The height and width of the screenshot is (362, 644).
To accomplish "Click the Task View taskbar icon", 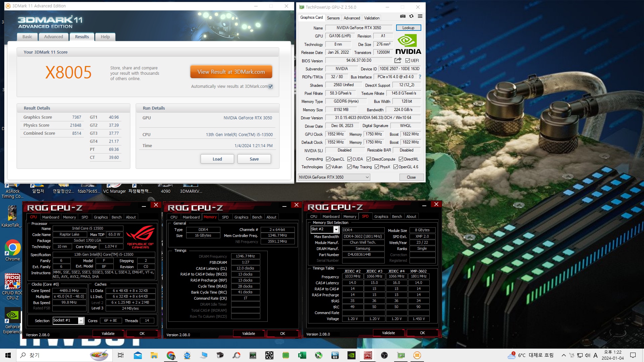I will (x=121, y=355).
